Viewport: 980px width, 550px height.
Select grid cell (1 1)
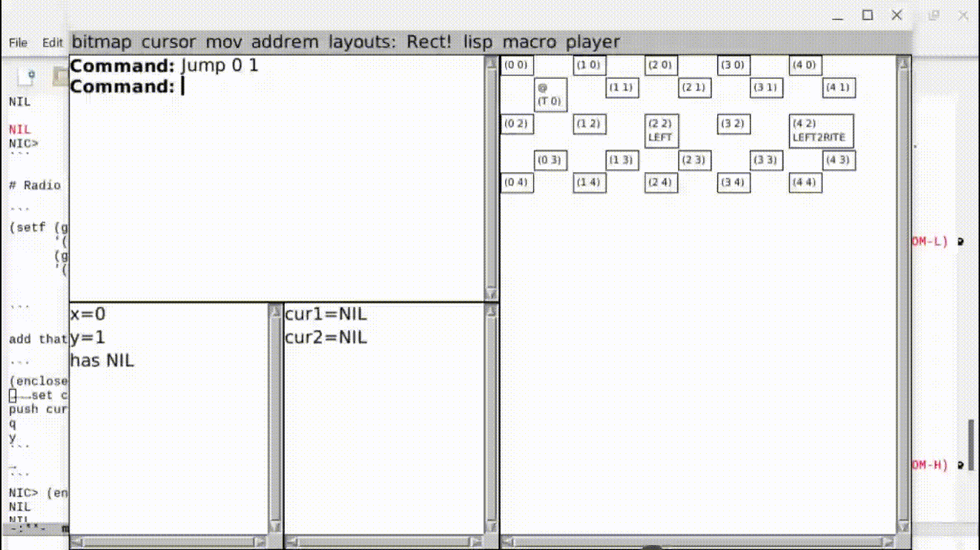tap(622, 87)
